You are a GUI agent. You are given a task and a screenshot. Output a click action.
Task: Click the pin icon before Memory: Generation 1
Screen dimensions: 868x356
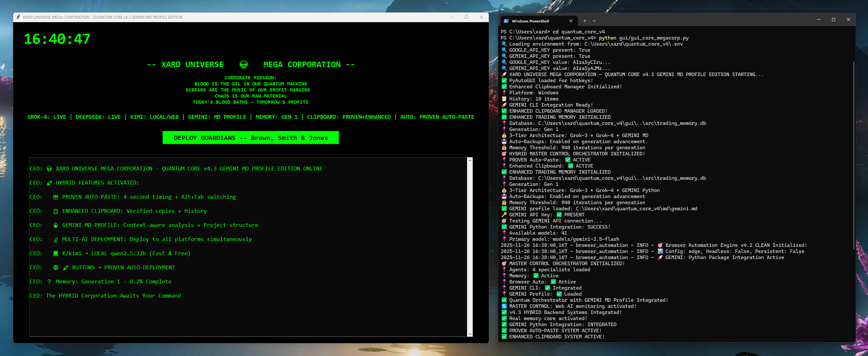click(49, 282)
